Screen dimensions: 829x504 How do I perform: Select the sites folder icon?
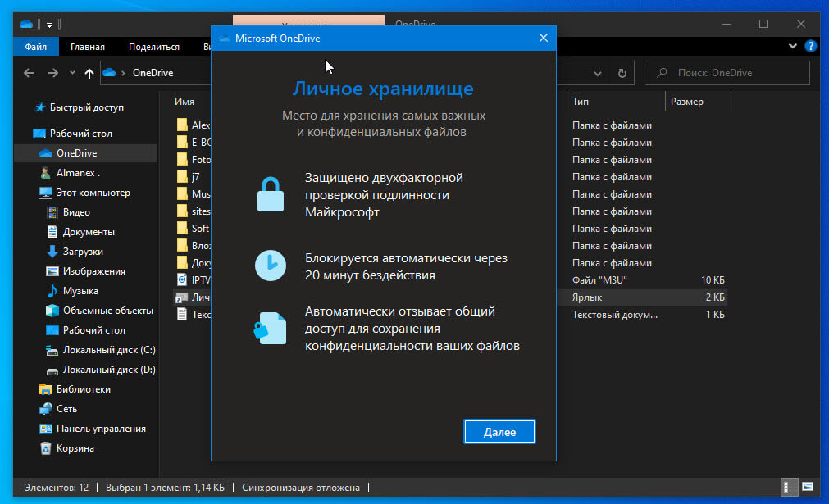pyautogui.click(x=182, y=211)
